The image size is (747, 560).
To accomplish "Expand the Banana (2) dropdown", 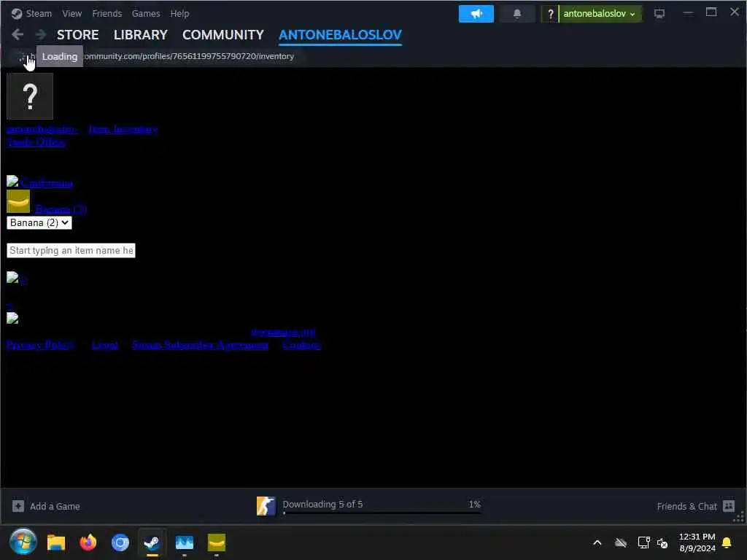I will coord(39,223).
